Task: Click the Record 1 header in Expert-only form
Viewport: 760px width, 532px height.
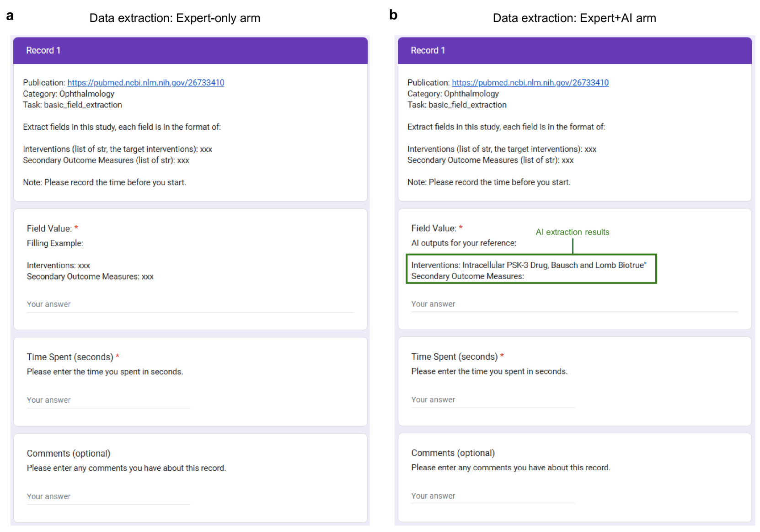Action: coord(43,51)
